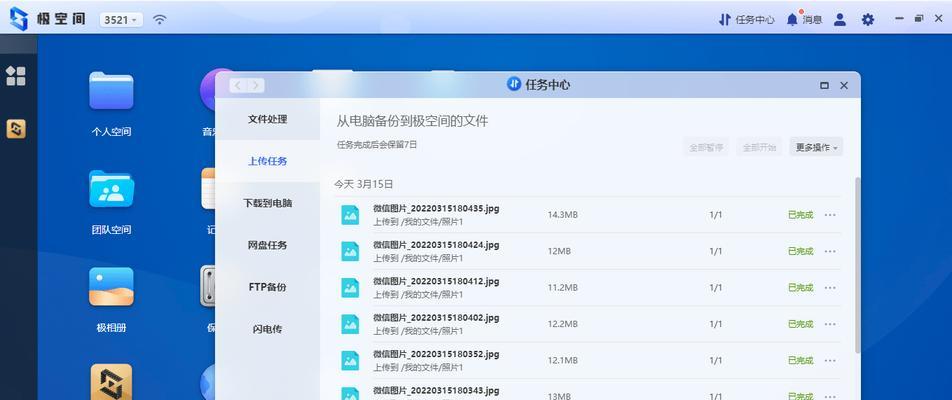
Task: Click the WiFi connection status icon
Action: (x=159, y=19)
